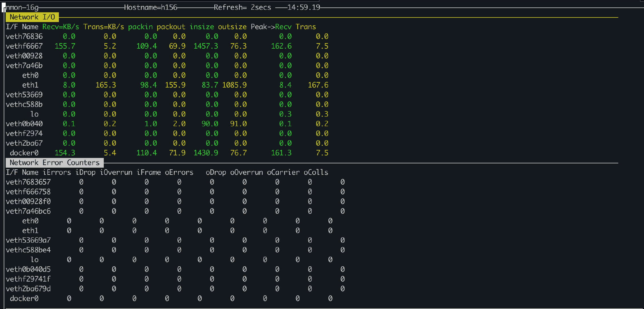This screenshot has width=644, height=309.
Task: Click the insize column header
Action: 202,27
